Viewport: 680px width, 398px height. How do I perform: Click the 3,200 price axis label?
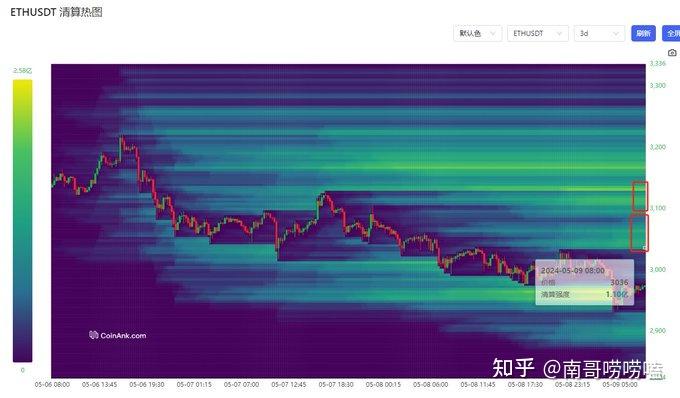click(x=657, y=147)
